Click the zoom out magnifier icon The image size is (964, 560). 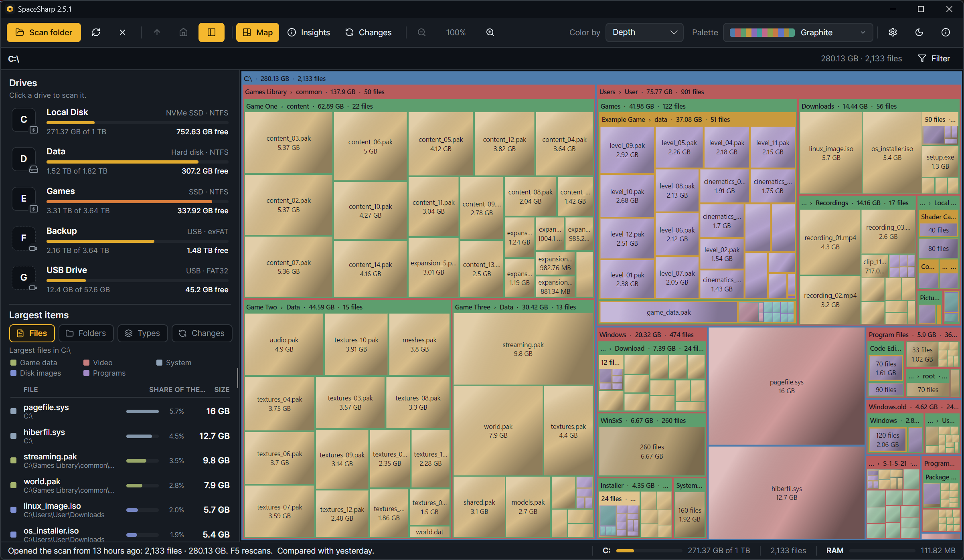tap(421, 32)
